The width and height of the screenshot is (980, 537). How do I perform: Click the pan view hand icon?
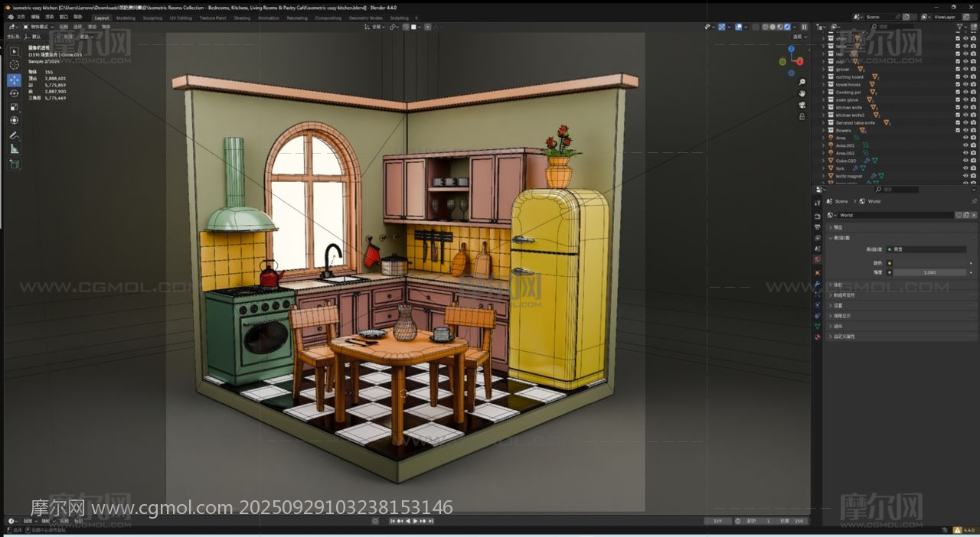click(x=802, y=93)
